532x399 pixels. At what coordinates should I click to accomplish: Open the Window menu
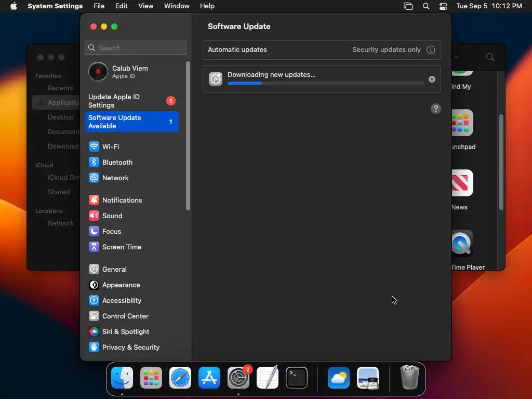click(x=177, y=6)
